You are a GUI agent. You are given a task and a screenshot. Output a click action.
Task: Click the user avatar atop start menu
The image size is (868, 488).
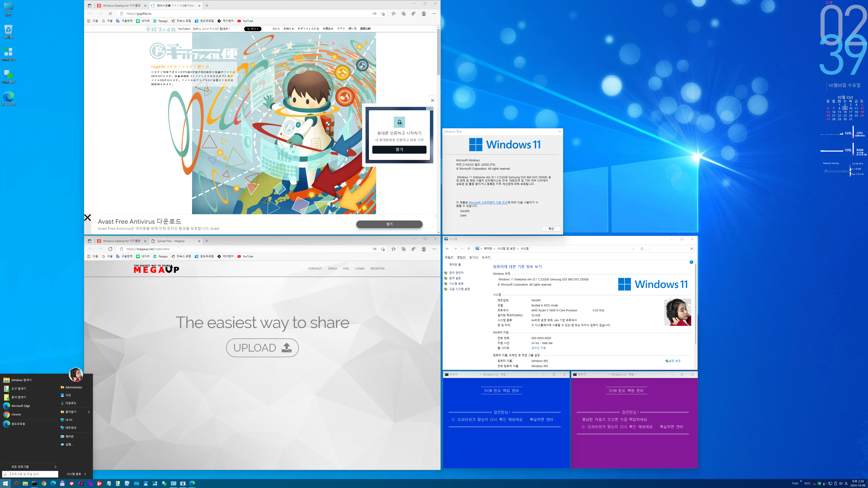(76, 375)
